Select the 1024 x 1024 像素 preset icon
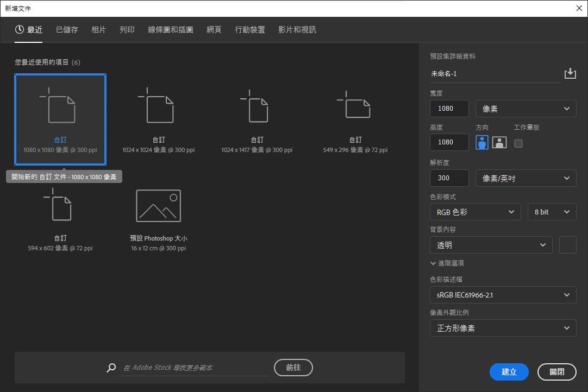 tap(159, 105)
